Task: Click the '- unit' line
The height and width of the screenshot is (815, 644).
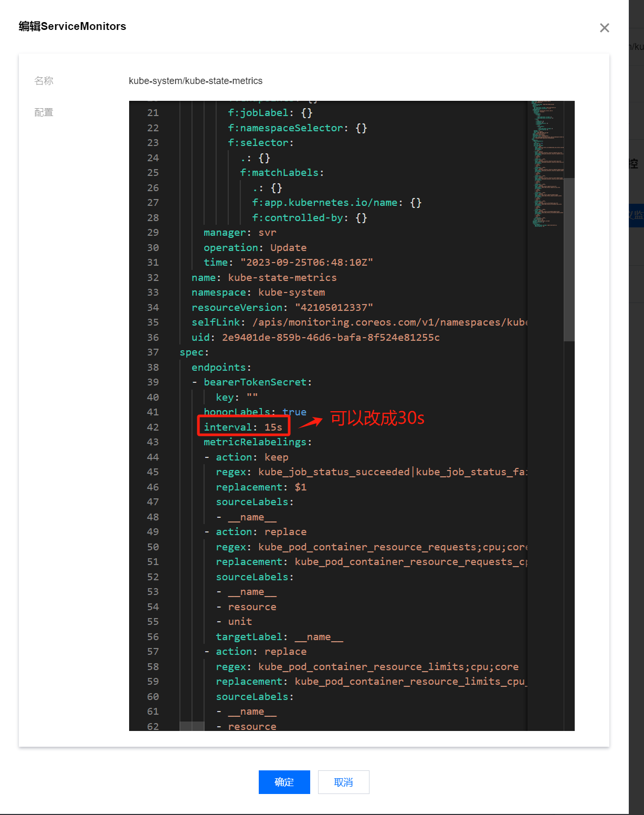Action: tap(234, 622)
